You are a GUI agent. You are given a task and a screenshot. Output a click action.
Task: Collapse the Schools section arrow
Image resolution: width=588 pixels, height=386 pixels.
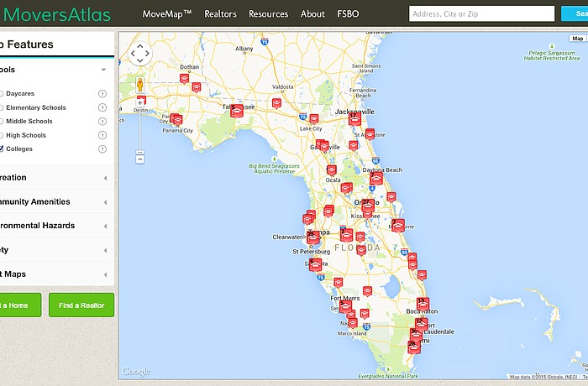[x=103, y=70]
